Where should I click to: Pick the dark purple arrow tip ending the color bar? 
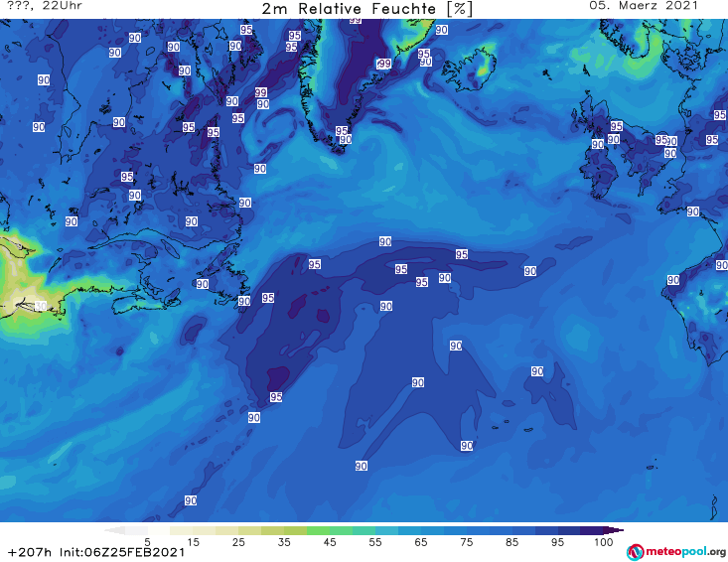(614, 530)
